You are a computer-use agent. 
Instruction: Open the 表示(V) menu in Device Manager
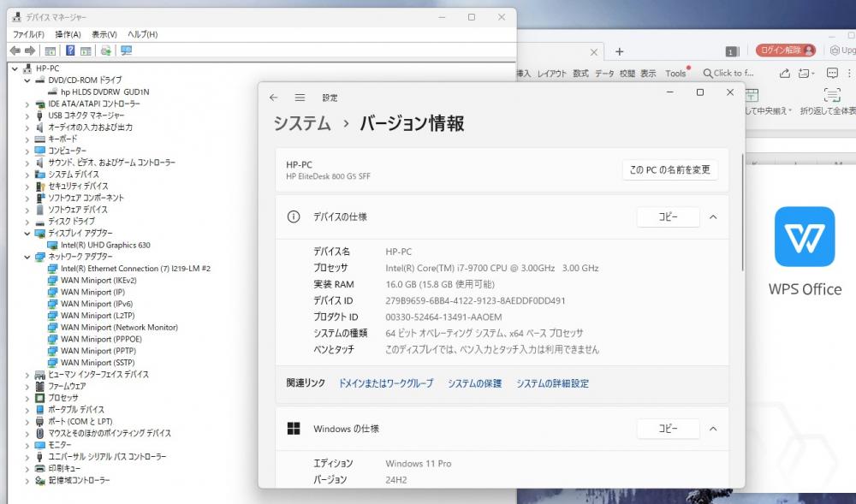point(104,34)
